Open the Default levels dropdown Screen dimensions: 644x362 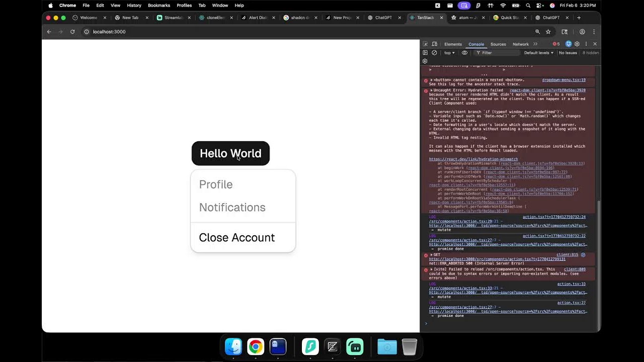(x=539, y=53)
